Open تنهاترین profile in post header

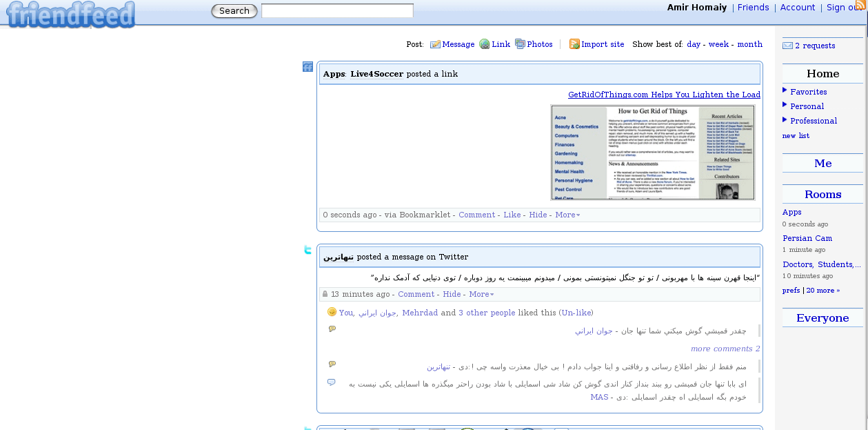point(338,257)
